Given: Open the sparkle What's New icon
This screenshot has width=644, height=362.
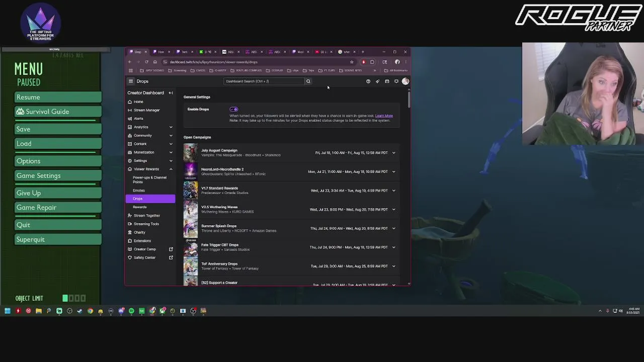Looking at the screenshot, I should pyautogui.click(x=377, y=81).
